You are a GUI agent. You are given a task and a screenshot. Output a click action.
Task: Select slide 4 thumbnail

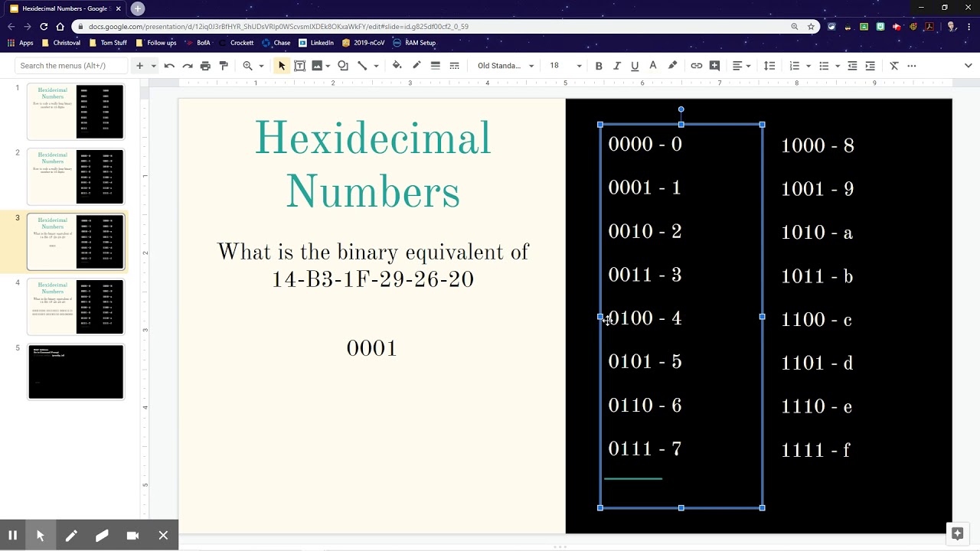tap(75, 307)
